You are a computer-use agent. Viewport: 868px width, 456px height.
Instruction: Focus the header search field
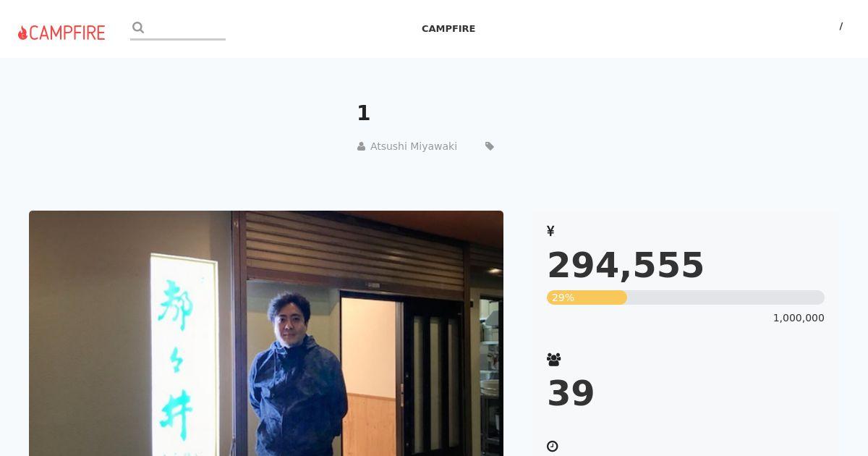(178, 29)
